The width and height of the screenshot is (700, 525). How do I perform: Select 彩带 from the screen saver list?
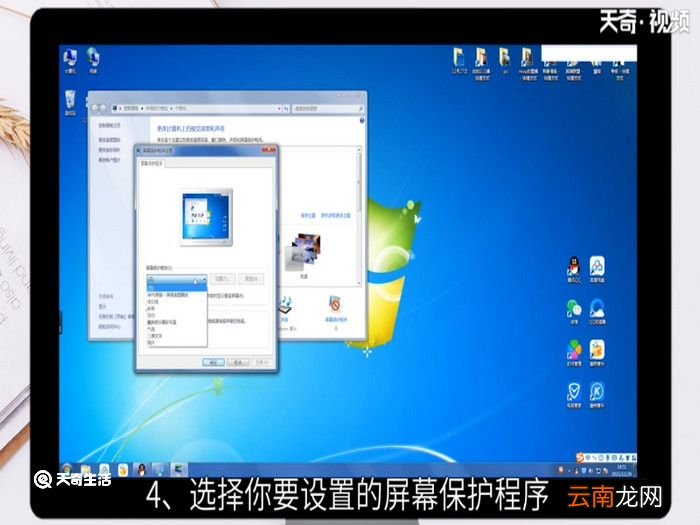pyautogui.click(x=151, y=308)
